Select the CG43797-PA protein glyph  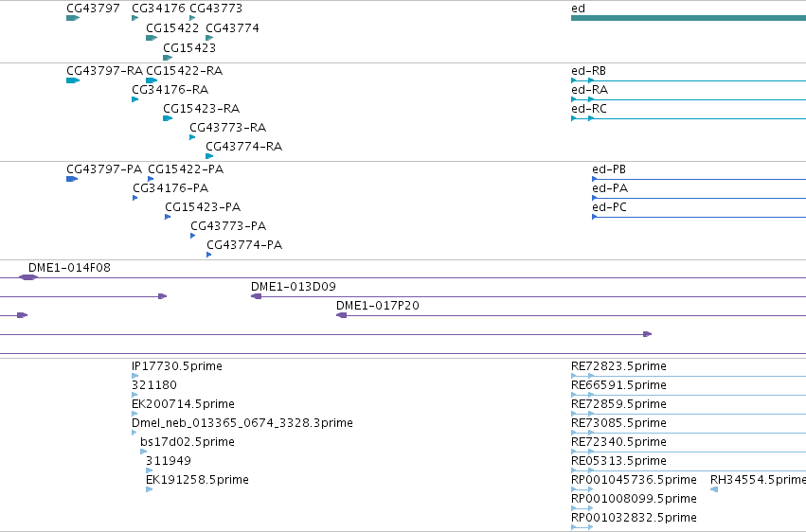click(x=72, y=179)
